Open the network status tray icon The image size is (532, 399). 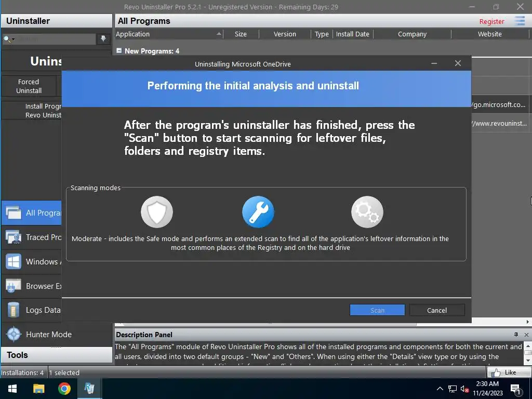coord(453,389)
